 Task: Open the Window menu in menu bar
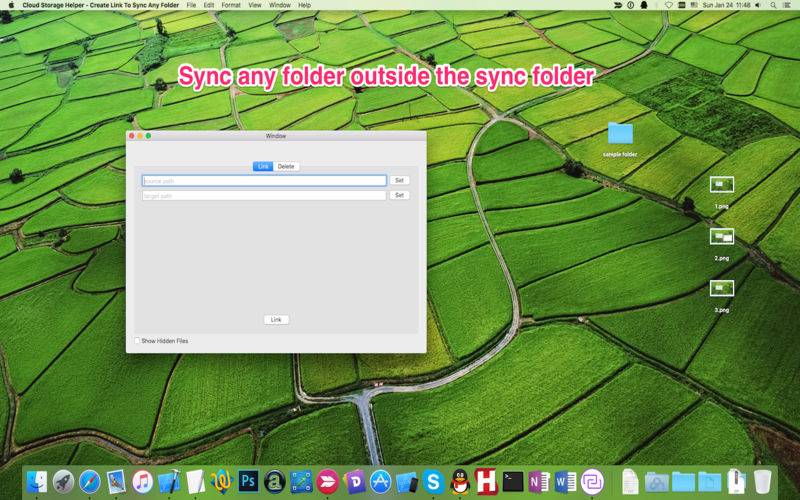(x=280, y=5)
